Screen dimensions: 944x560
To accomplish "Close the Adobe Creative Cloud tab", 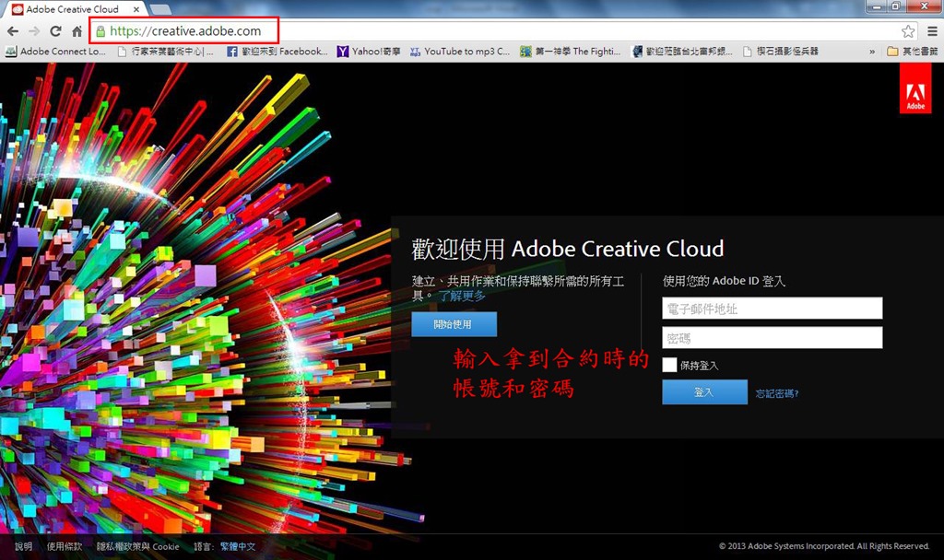I will (x=136, y=9).
